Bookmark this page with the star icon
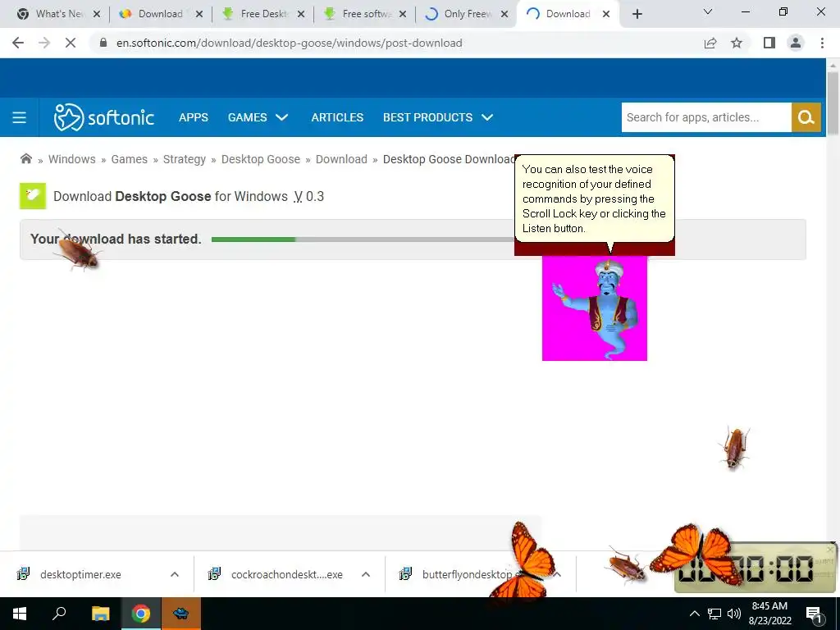The width and height of the screenshot is (840, 630). [737, 43]
